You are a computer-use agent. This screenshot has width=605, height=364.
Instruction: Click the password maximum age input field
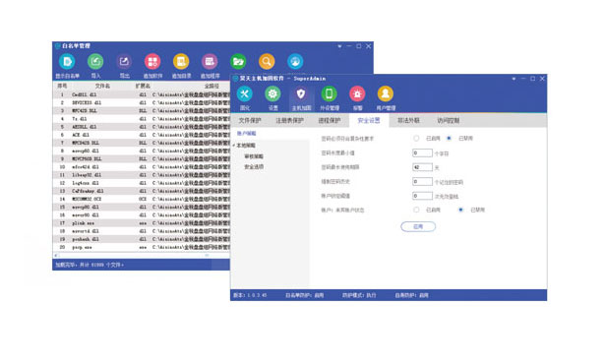422,167
